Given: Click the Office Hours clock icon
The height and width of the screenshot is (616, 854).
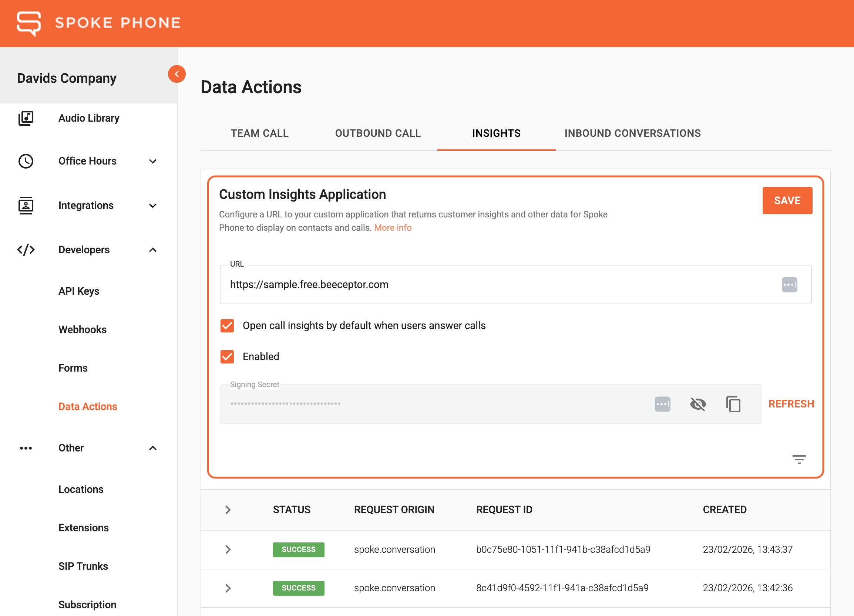Looking at the screenshot, I should click(26, 161).
